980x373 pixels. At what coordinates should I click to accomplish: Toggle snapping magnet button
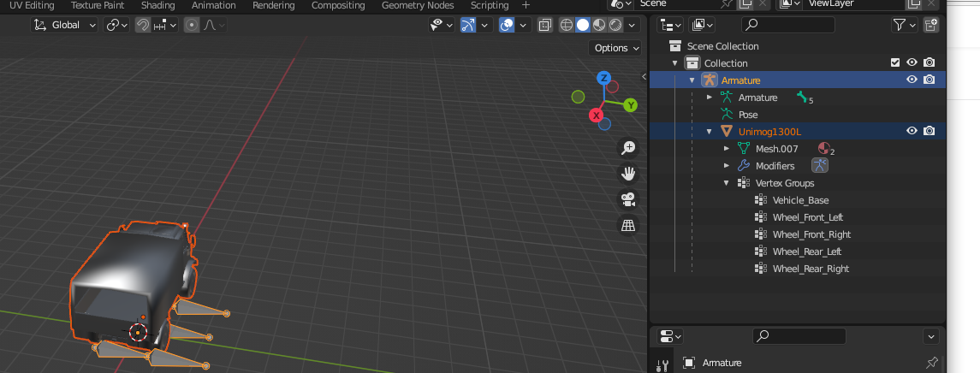143,25
